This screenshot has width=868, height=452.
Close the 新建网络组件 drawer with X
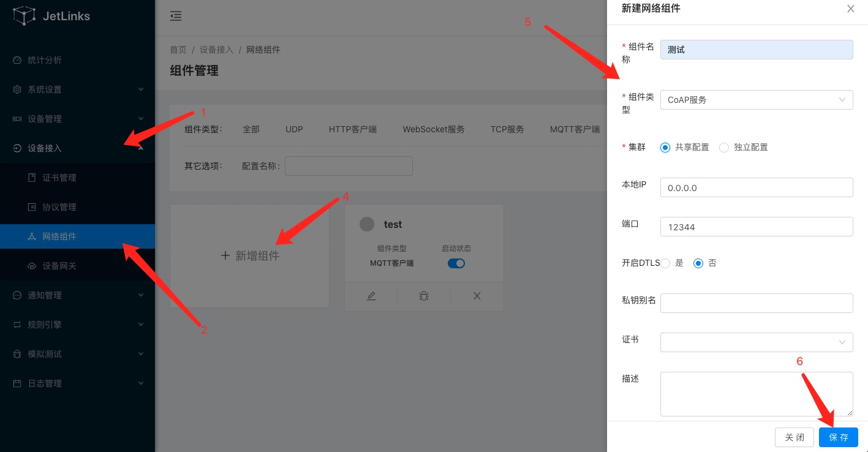[850, 9]
